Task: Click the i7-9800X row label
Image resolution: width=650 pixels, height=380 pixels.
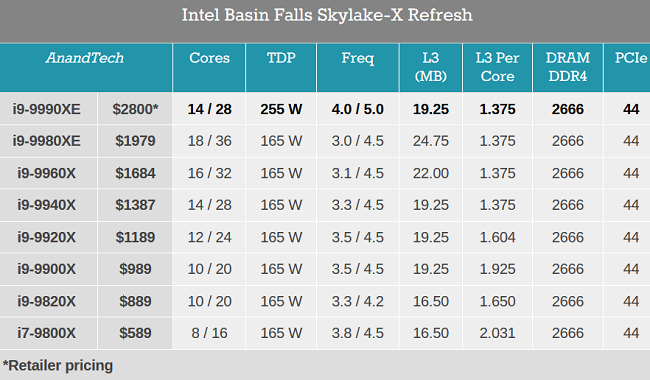Action: tap(47, 333)
